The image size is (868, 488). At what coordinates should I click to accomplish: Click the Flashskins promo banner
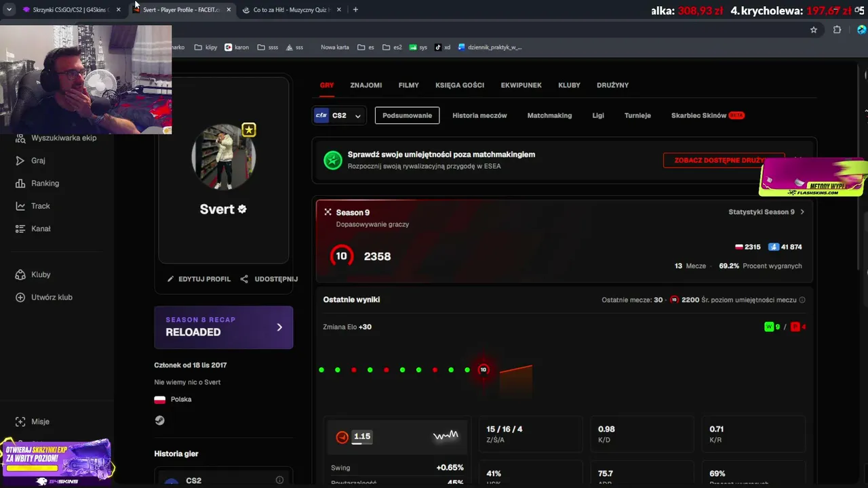click(x=813, y=178)
